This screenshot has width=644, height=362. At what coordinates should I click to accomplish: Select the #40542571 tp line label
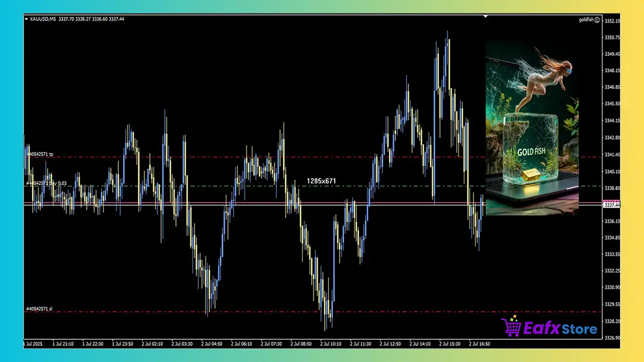pos(40,154)
